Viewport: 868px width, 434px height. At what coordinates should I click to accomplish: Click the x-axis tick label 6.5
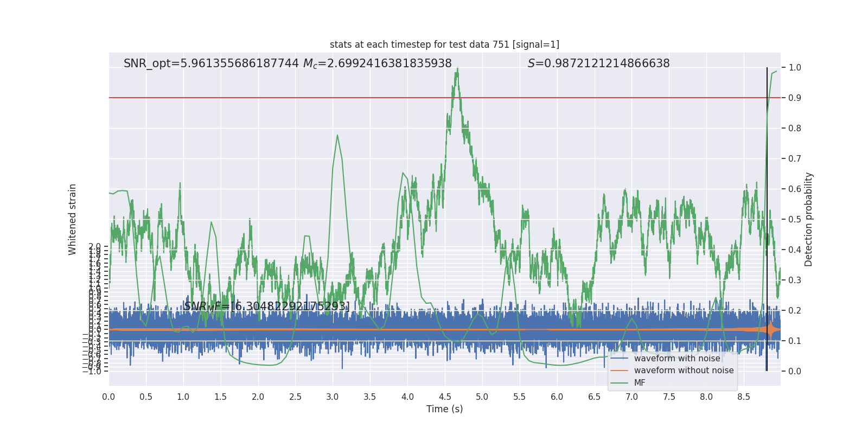pos(595,397)
